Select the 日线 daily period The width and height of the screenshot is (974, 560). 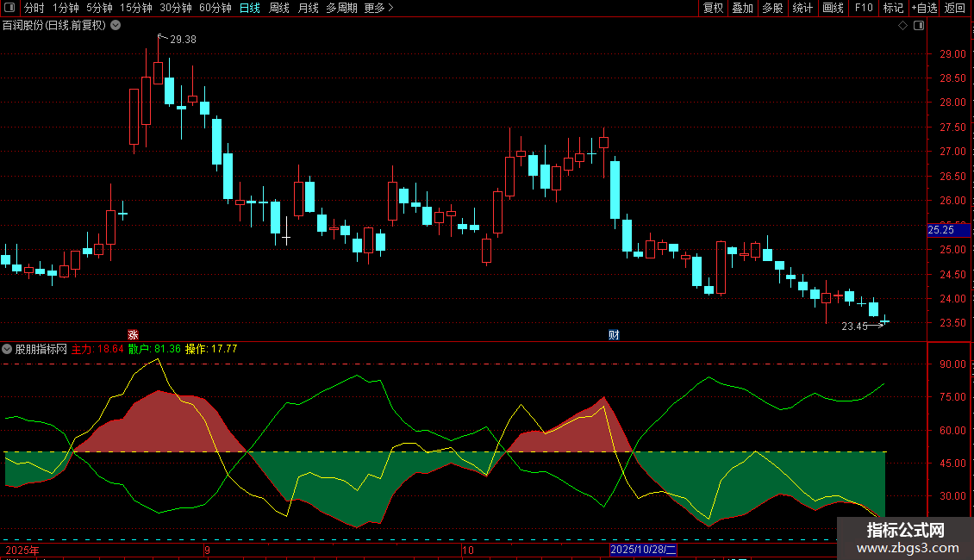point(250,8)
